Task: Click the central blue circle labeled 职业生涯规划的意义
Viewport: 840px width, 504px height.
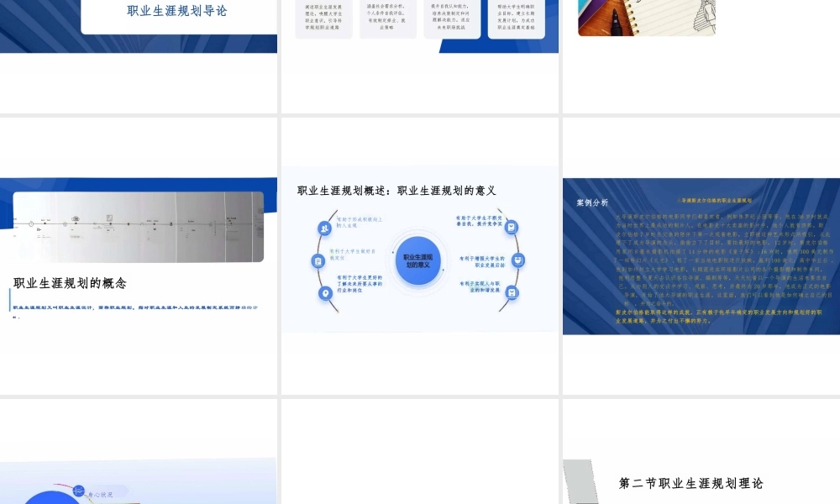Action: pos(417,261)
